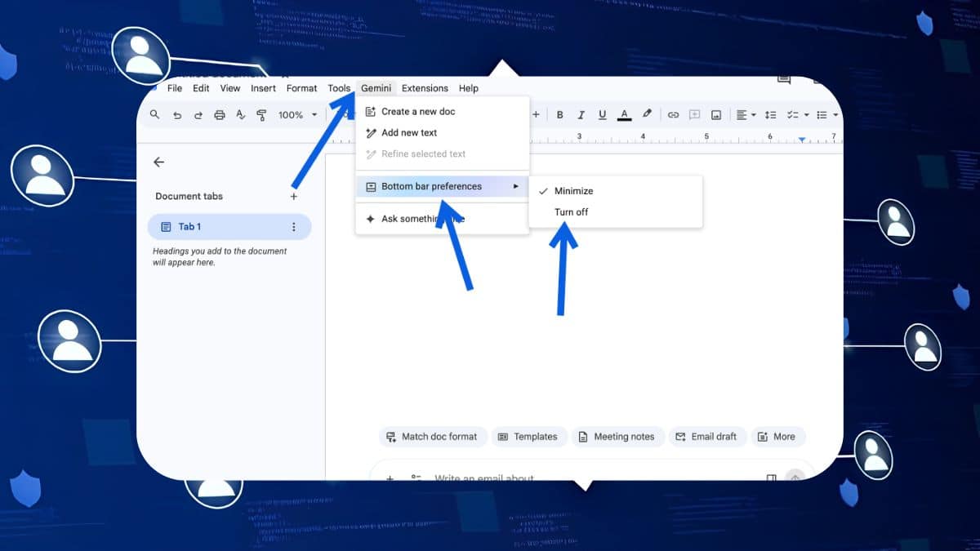Click the Meeting notes chip
Image resolution: width=980 pixels, height=551 pixels.
[x=617, y=437]
